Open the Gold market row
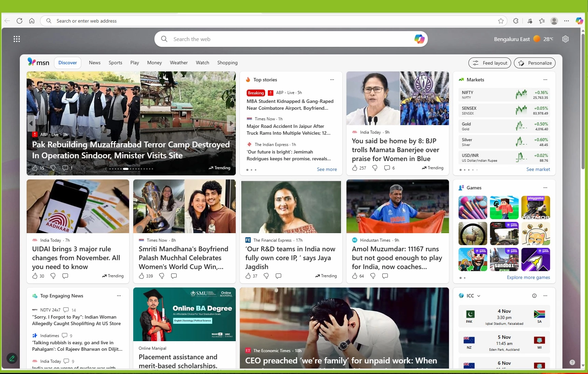The width and height of the screenshot is (588, 374). point(505,126)
